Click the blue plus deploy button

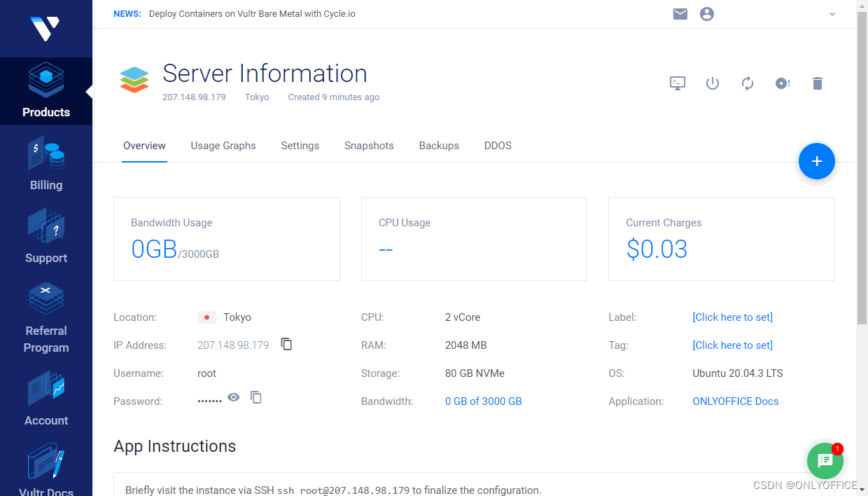(817, 161)
